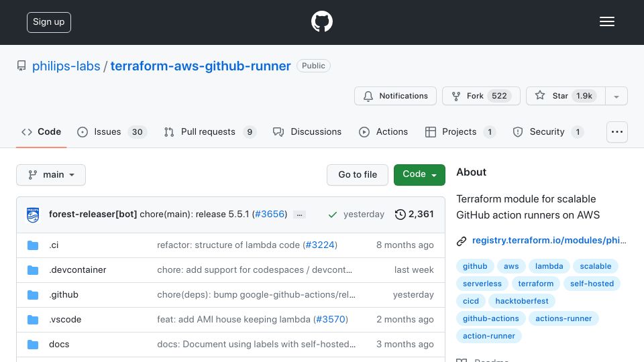
Task: Open the Discussions tab
Action: click(x=307, y=132)
